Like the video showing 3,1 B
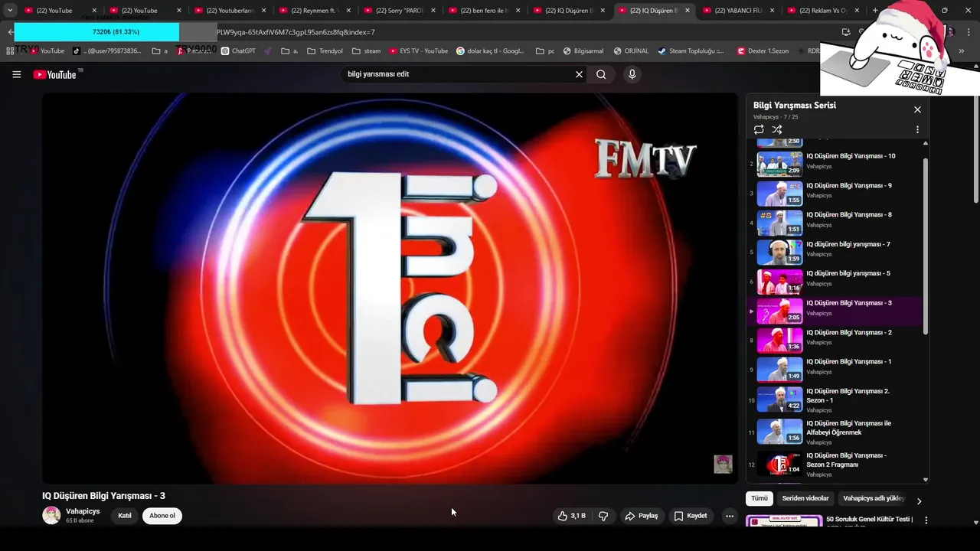This screenshot has height=551, width=980. click(x=572, y=516)
